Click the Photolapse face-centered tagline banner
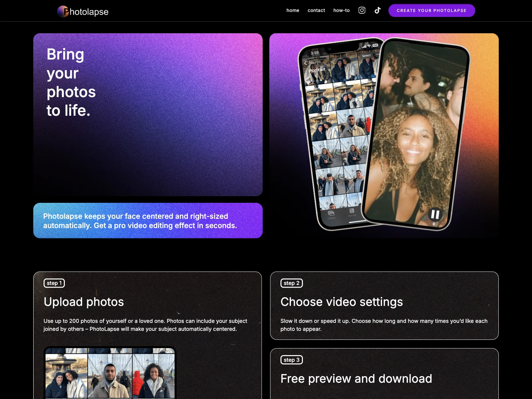The height and width of the screenshot is (399, 532). coord(148,220)
